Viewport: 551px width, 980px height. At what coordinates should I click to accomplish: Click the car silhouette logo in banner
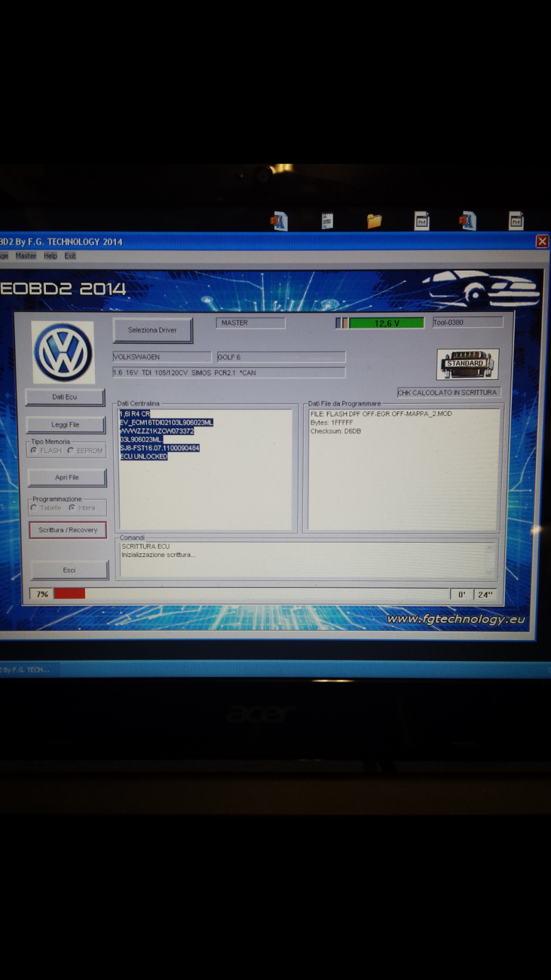[x=482, y=290]
